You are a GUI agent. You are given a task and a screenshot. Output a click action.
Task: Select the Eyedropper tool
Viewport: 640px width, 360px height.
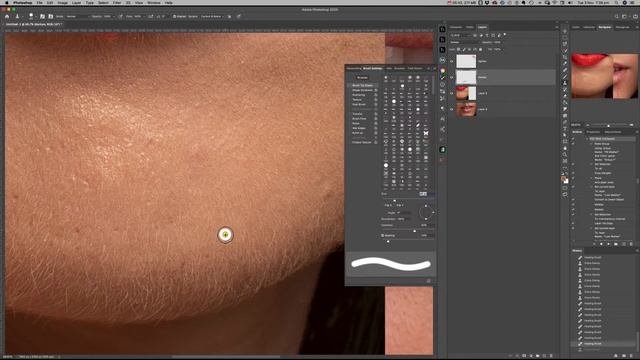point(565,63)
